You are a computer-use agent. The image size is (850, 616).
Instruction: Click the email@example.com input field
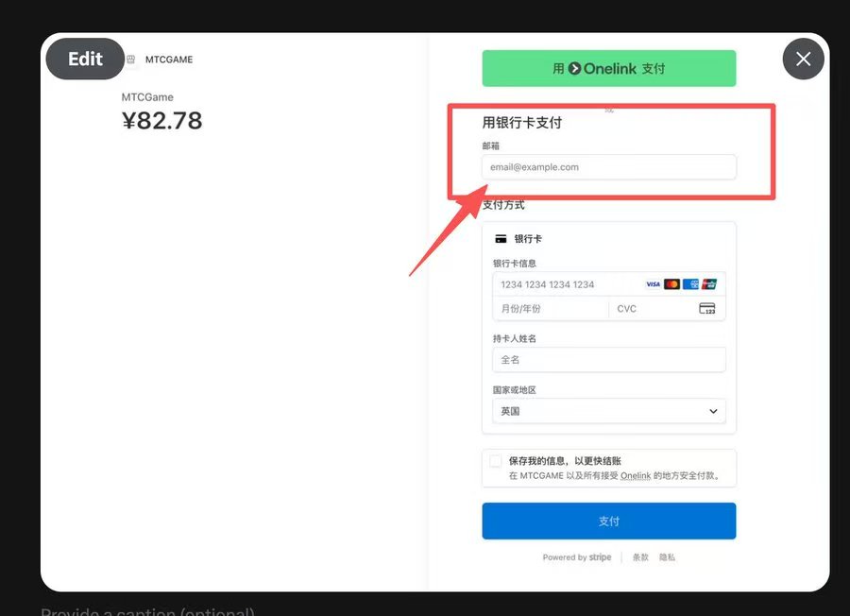pyautogui.click(x=609, y=167)
